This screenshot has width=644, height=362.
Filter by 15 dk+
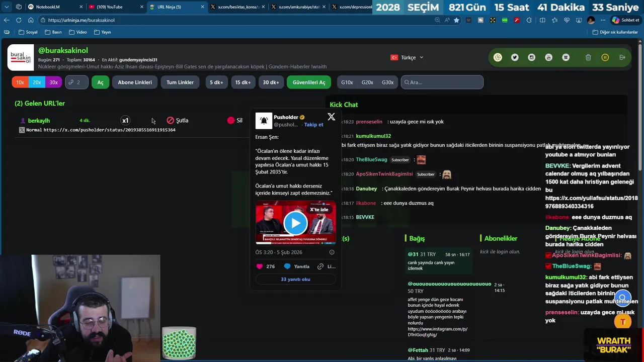[243, 82]
